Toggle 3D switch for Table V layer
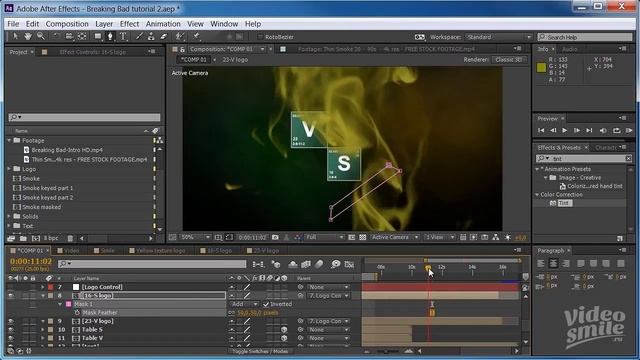This screenshot has width=640, height=360. point(284,338)
